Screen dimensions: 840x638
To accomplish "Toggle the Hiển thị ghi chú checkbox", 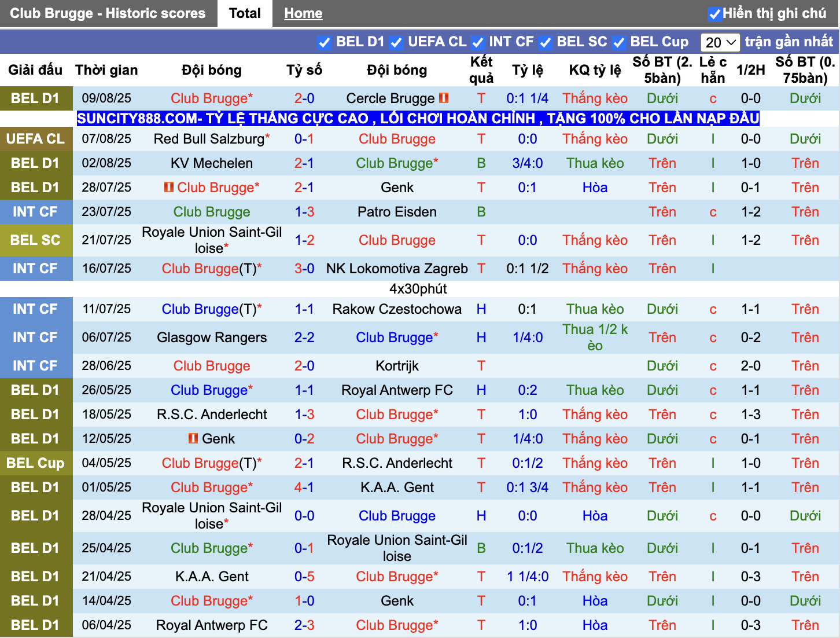I will [x=715, y=14].
